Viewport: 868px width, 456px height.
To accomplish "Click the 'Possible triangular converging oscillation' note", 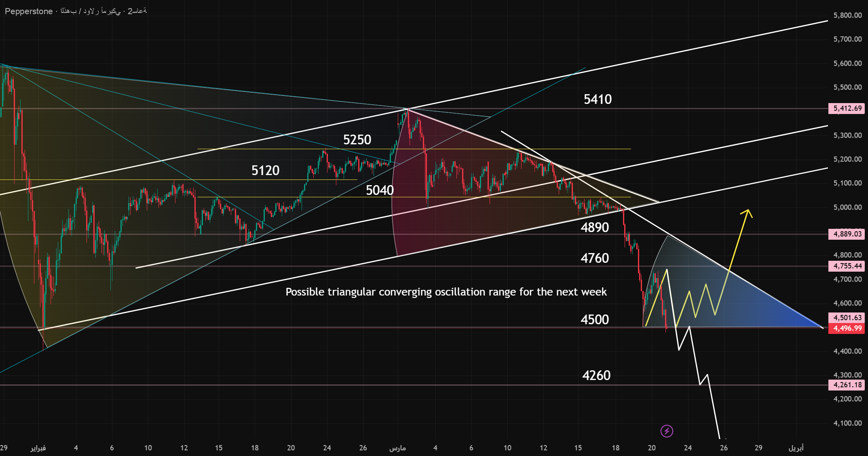I will (446, 292).
